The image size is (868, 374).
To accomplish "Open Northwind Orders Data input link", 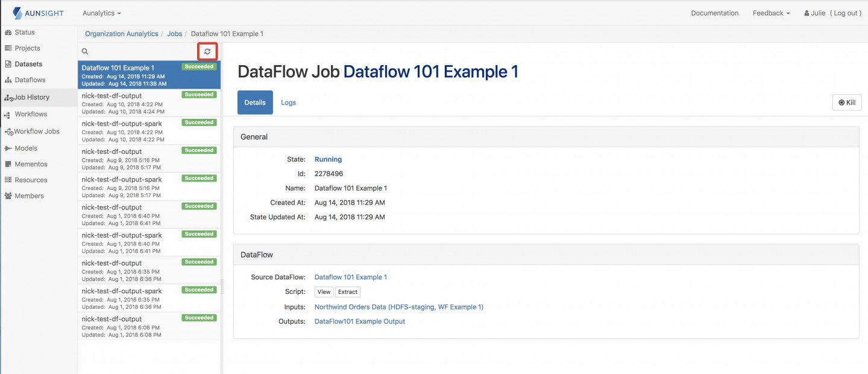I will click(x=399, y=306).
